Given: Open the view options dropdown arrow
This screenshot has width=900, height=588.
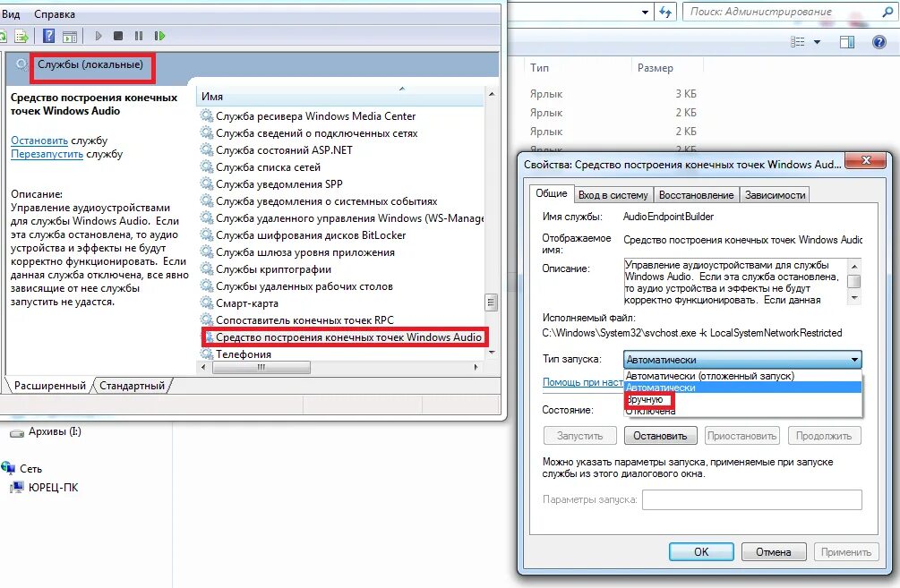Looking at the screenshot, I should (817, 42).
